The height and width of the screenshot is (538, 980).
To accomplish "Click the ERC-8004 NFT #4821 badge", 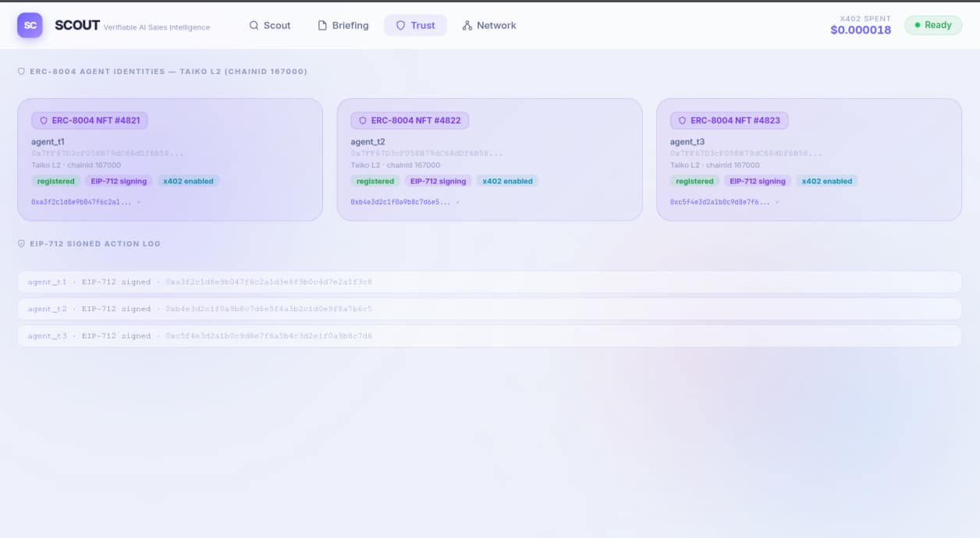I will pos(90,121).
